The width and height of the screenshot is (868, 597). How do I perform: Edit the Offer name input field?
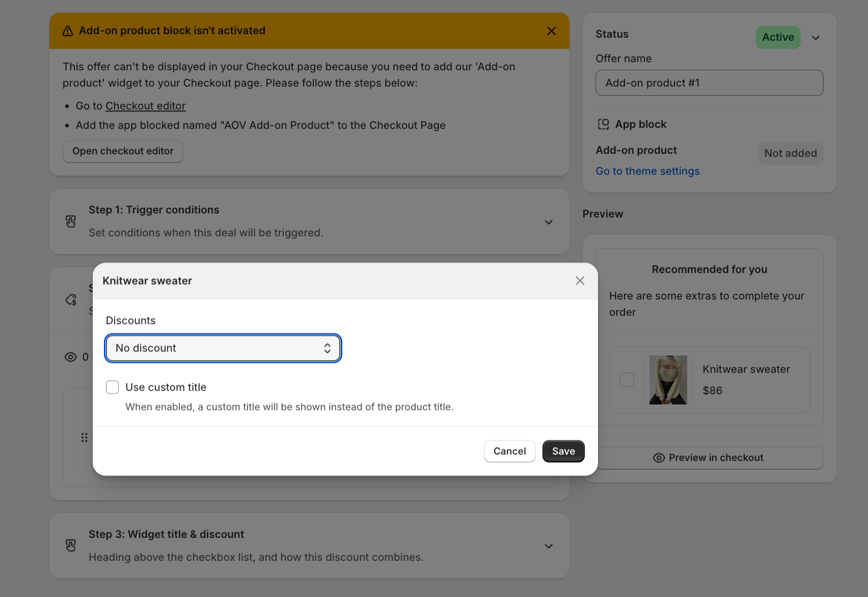pos(709,83)
